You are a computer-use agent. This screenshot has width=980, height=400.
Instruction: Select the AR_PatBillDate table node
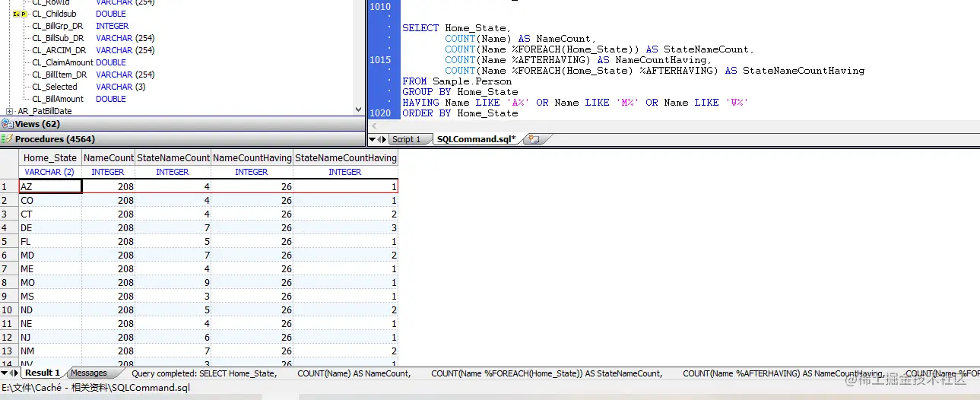click(45, 111)
